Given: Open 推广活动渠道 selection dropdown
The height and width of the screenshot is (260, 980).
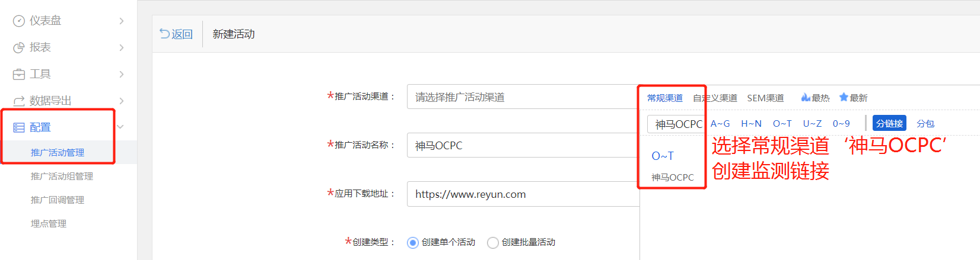Looking at the screenshot, I should [x=523, y=97].
